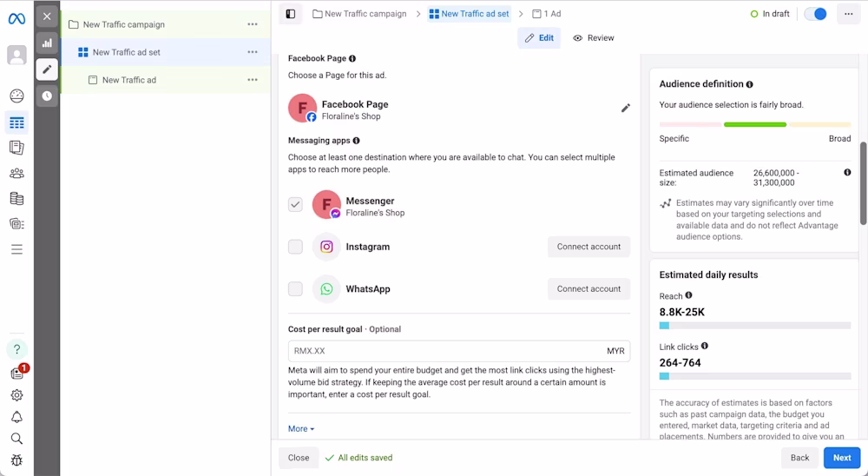
Task: Show info for Reach estimate
Action: [x=688, y=295]
